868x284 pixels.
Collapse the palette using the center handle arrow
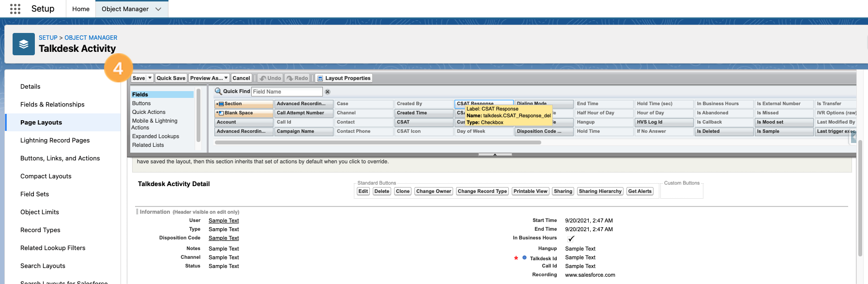pos(495,155)
